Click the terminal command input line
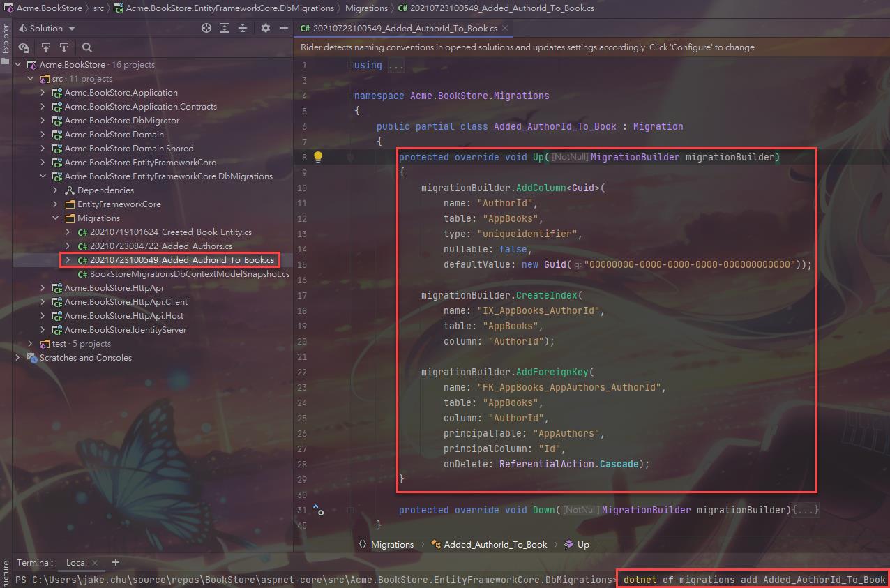Viewport: 890px width, 588px height. click(x=753, y=580)
